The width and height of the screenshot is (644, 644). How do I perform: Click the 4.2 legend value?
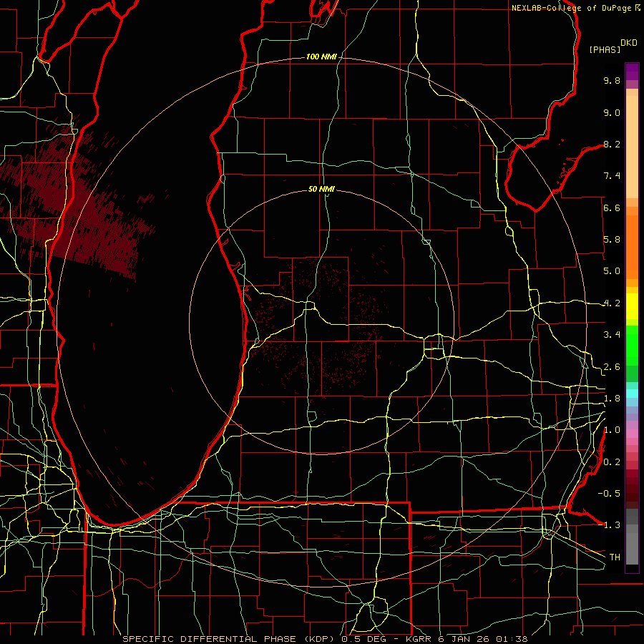point(612,303)
